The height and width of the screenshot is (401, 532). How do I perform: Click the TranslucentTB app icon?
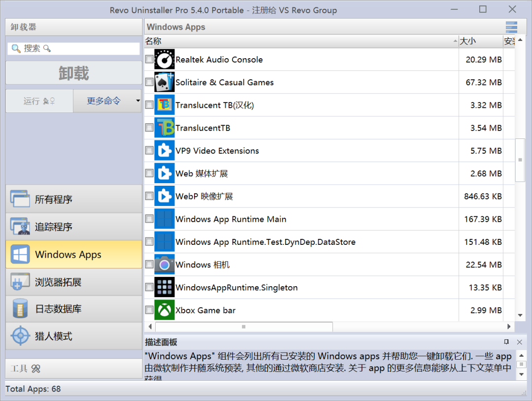tap(165, 128)
